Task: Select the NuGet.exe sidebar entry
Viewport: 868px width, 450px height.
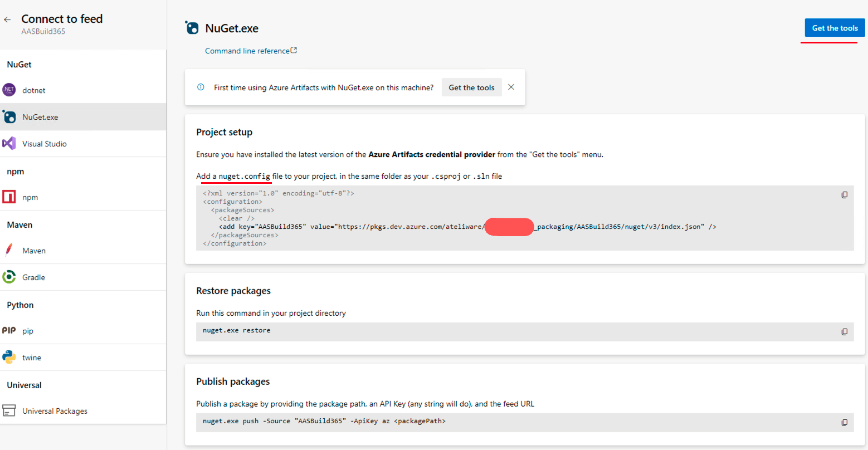Action: [83, 117]
